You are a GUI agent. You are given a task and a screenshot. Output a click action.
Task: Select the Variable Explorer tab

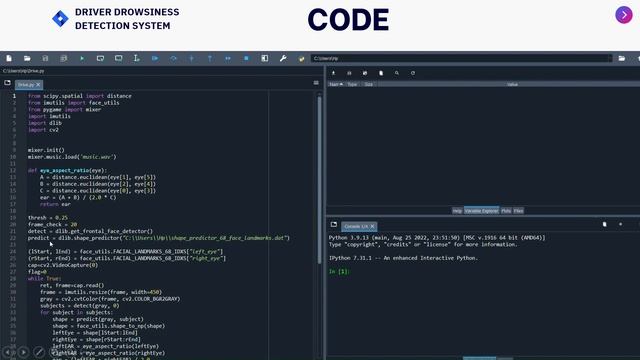click(482, 211)
